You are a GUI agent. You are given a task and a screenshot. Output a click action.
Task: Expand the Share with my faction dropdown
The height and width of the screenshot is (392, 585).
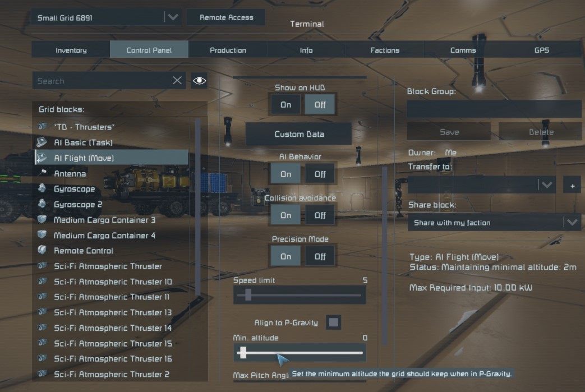click(x=572, y=223)
